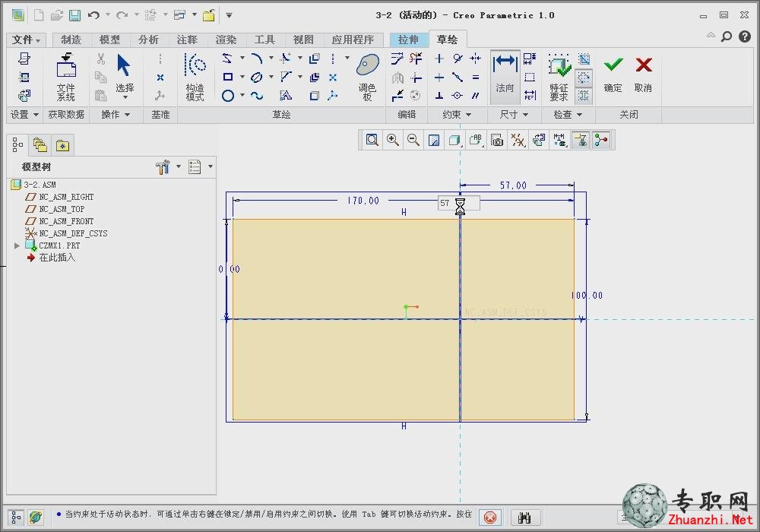Click the 170.00 dimension value

tap(363, 201)
